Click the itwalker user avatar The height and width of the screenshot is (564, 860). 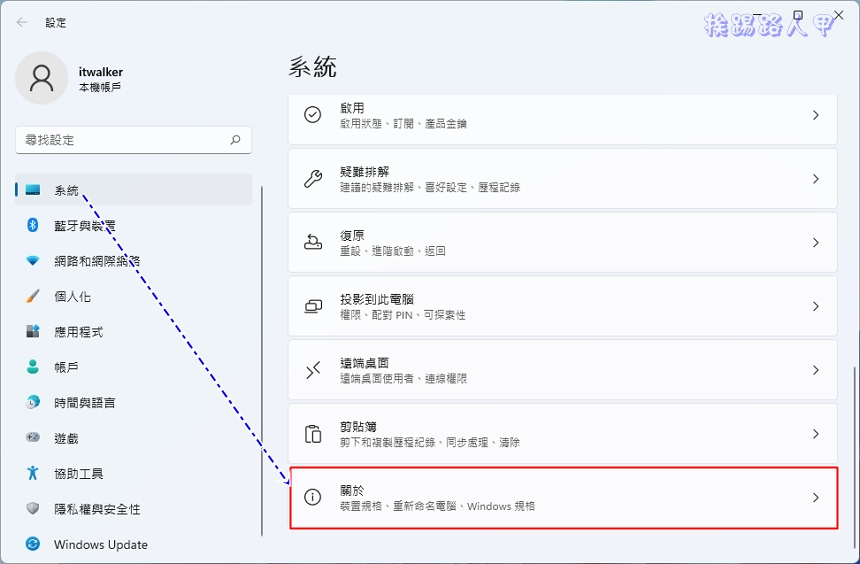point(42,78)
